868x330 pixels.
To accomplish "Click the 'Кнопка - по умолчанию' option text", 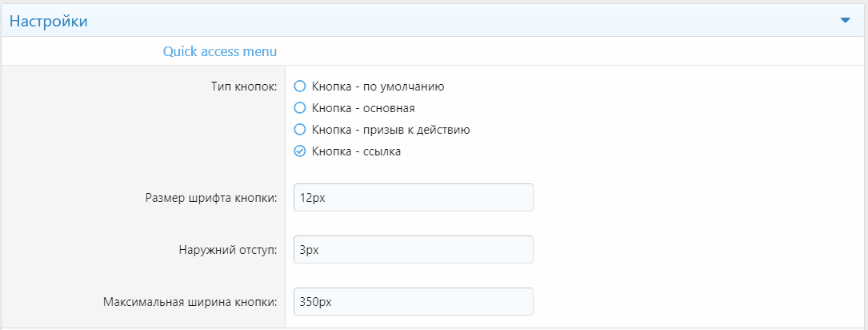I will coord(378,86).
